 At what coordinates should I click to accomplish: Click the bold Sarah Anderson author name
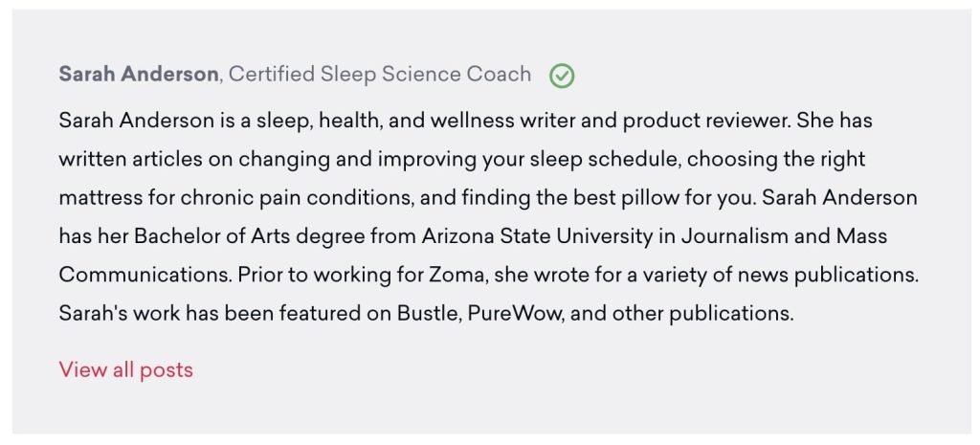coord(138,75)
